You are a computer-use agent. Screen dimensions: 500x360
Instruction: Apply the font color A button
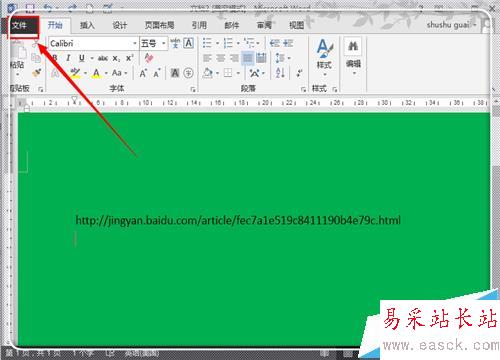click(x=97, y=73)
